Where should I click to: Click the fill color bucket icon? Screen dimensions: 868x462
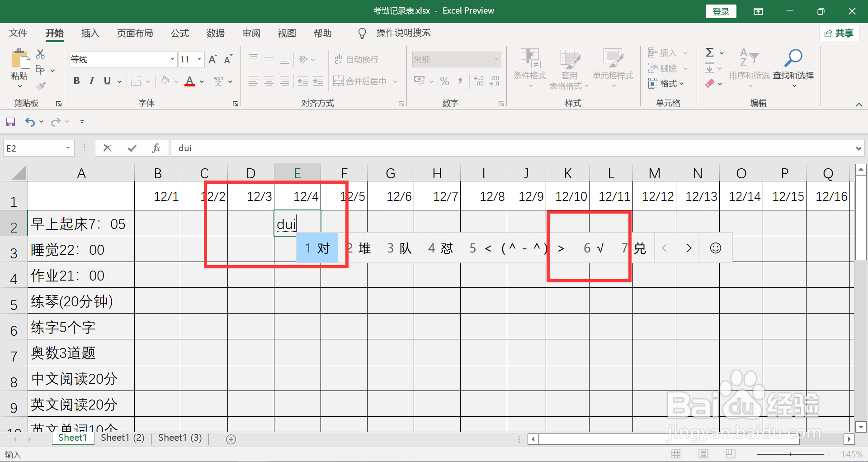pos(165,81)
